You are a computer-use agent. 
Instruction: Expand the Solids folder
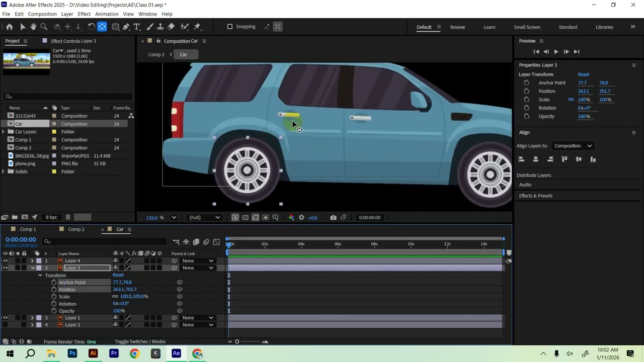tap(4, 171)
